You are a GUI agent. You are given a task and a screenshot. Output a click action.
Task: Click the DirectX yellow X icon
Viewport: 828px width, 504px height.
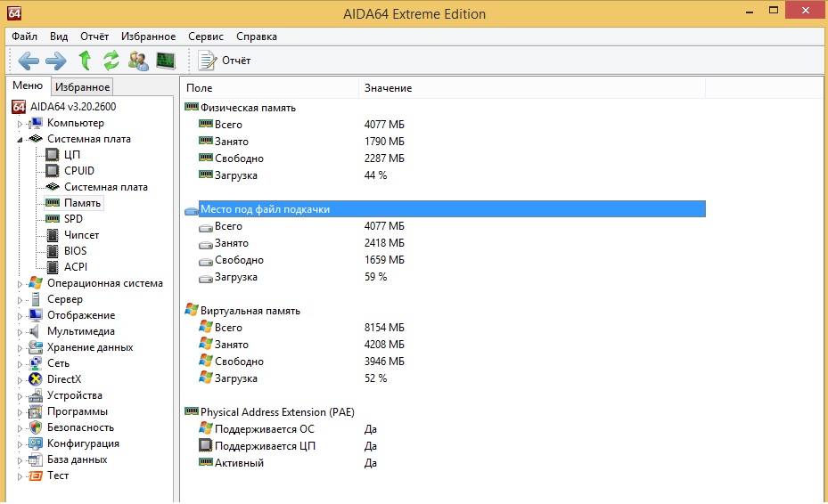[36, 379]
